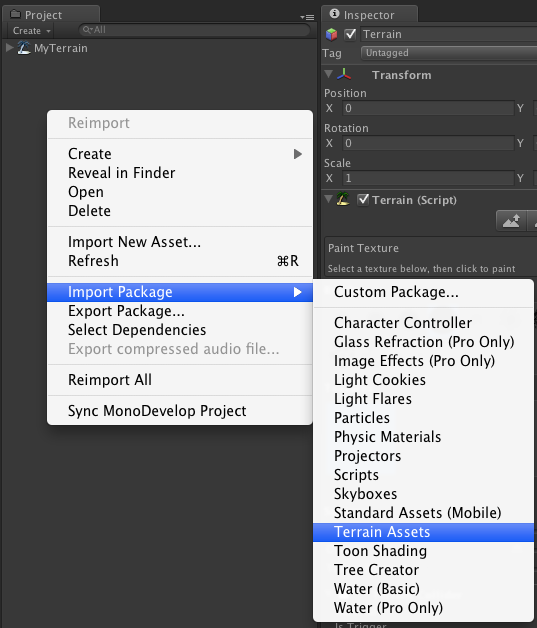537x628 pixels.
Task: Import the Skyboxes package
Action: (x=423, y=494)
